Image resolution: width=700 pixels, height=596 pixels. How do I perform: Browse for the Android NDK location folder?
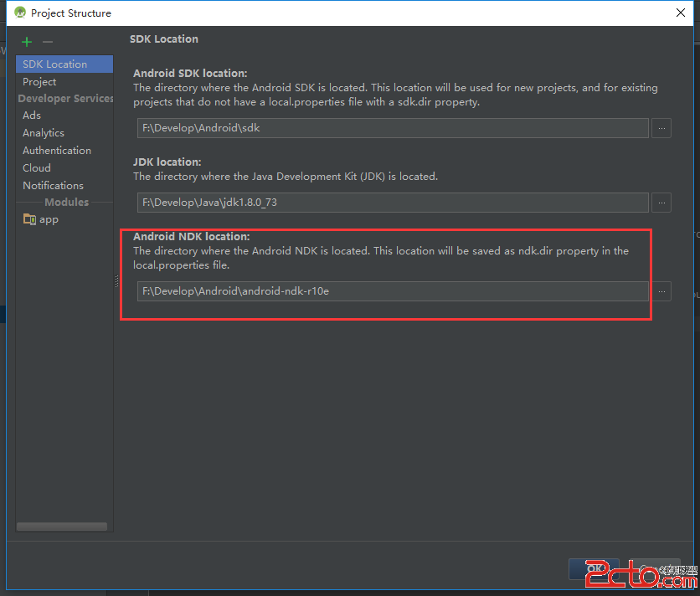(661, 291)
